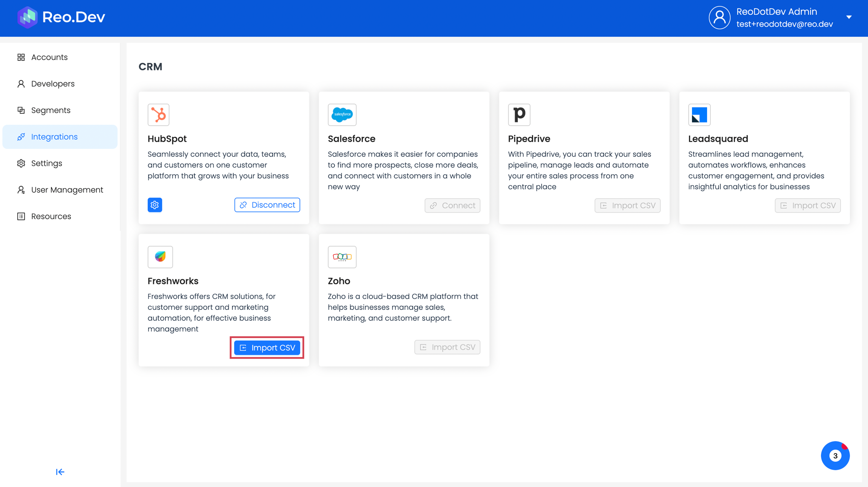The height and width of the screenshot is (487, 868).
Task: Click the HubSpot logo icon
Action: 158,115
